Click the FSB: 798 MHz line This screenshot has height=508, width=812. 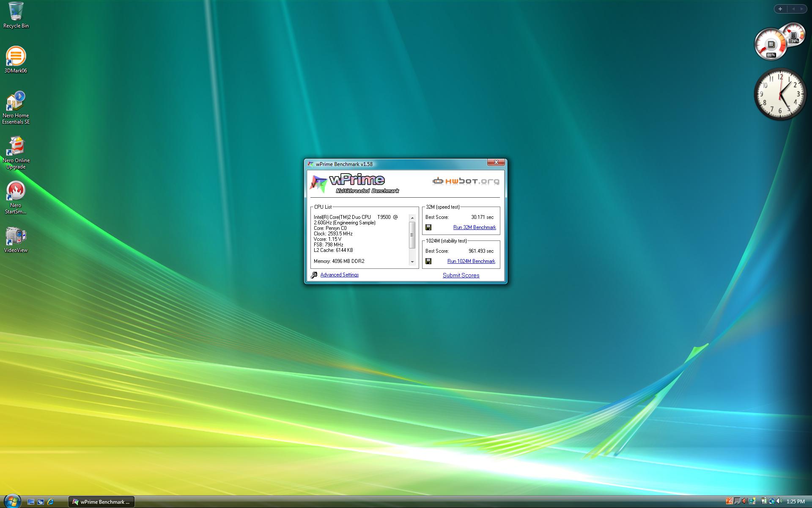click(x=329, y=245)
